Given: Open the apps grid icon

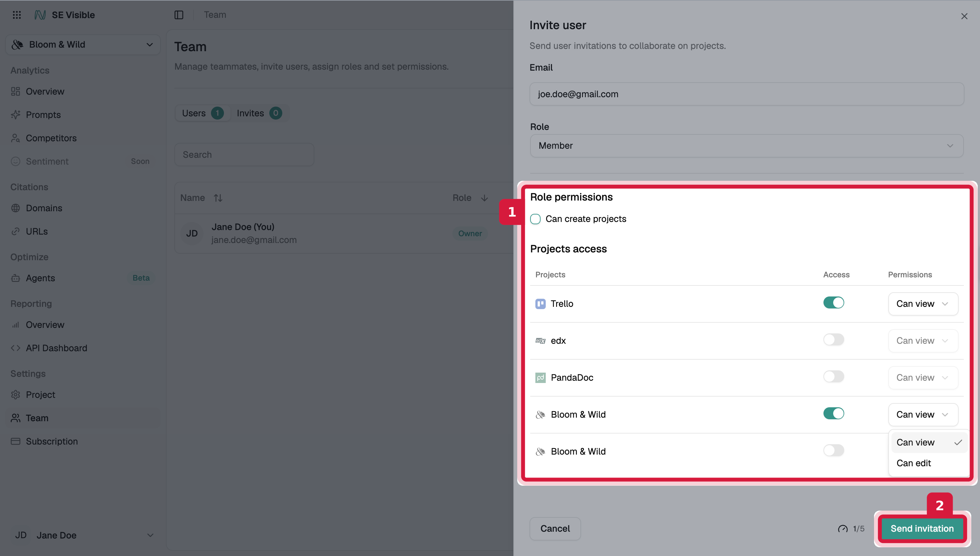Looking at the screenshot, I should click(17, 15).
